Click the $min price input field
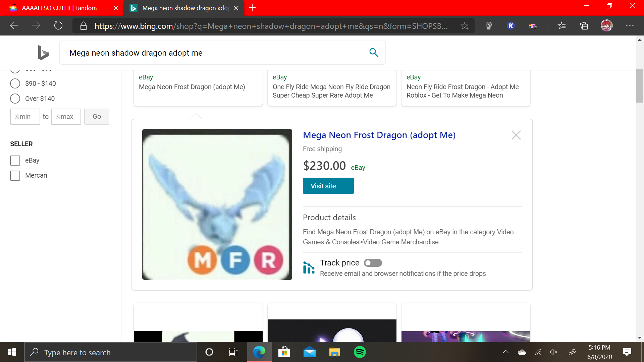644x362 pixels. point(25,117)
